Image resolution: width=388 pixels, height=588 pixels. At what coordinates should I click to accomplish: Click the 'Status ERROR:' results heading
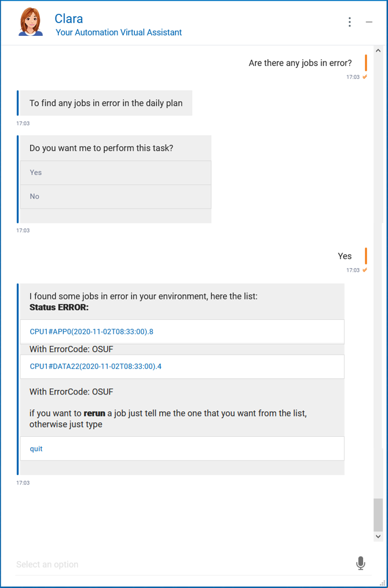point(59,307)
